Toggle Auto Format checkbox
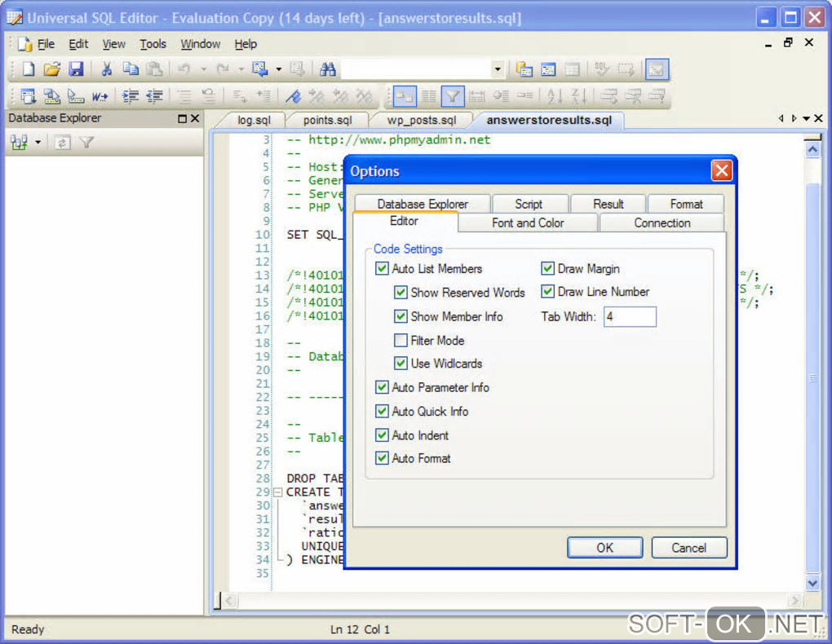Image resolution: width=832 pixels, height=644 pixels. (382, 458)
